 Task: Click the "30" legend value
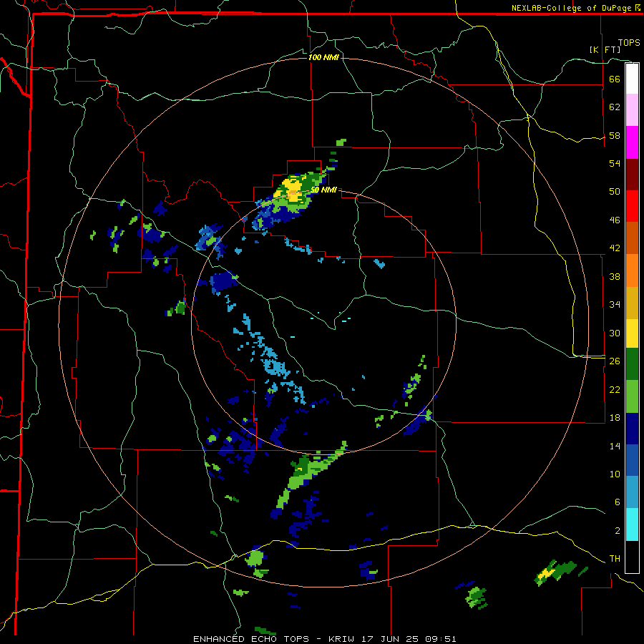click(615, 333)
